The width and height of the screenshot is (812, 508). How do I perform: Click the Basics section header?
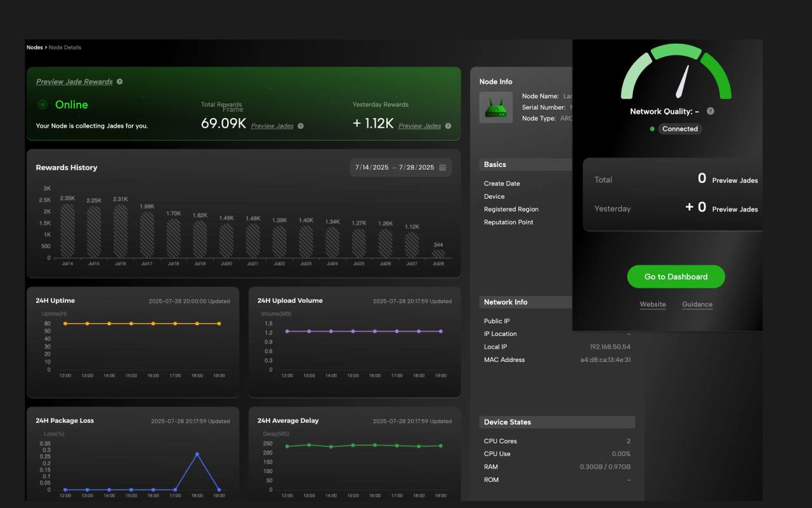coord(495,164)
